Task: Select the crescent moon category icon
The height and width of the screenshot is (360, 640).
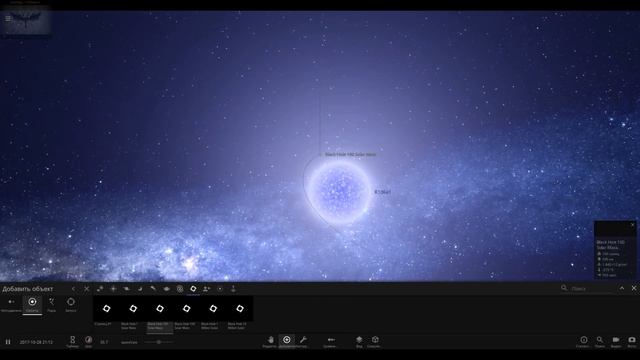Action: (x=140, y=289)
